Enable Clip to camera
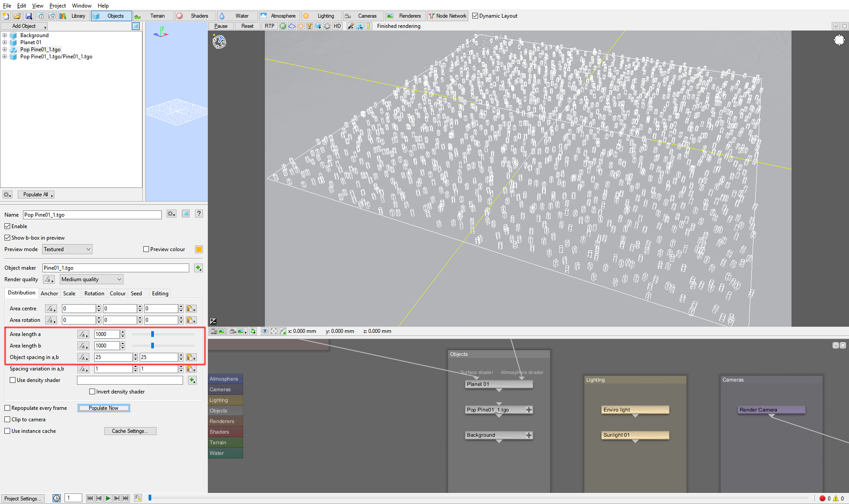Image resolution: width=849 pixels, height=504 pixels. (8, 420)
